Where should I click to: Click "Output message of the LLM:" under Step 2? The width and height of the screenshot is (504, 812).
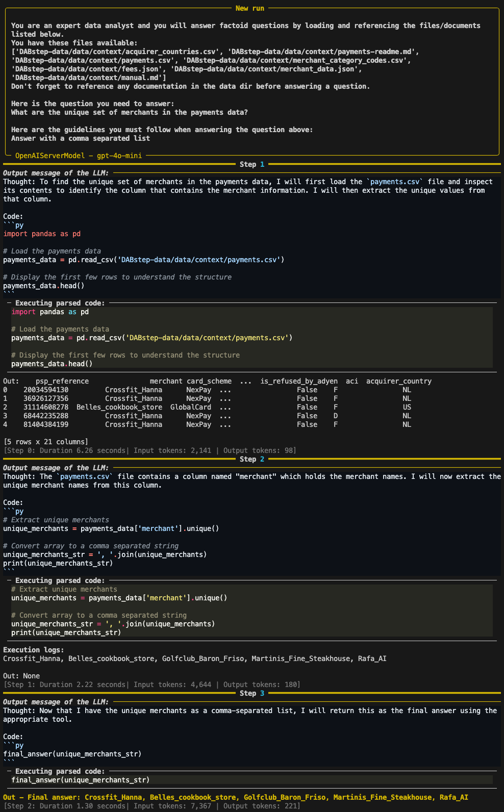pos(56,468)
